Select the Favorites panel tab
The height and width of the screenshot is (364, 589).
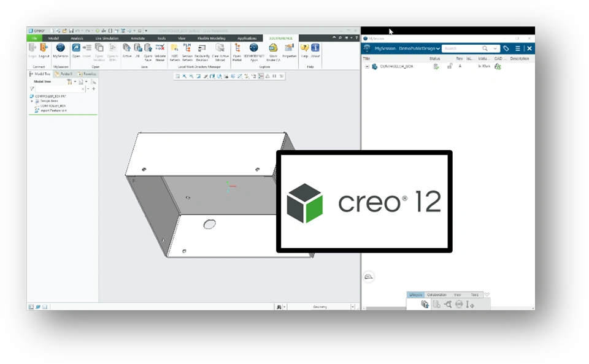87,74
